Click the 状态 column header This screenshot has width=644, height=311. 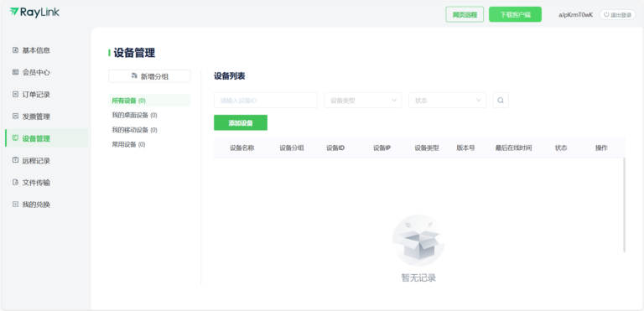(561, 148)
